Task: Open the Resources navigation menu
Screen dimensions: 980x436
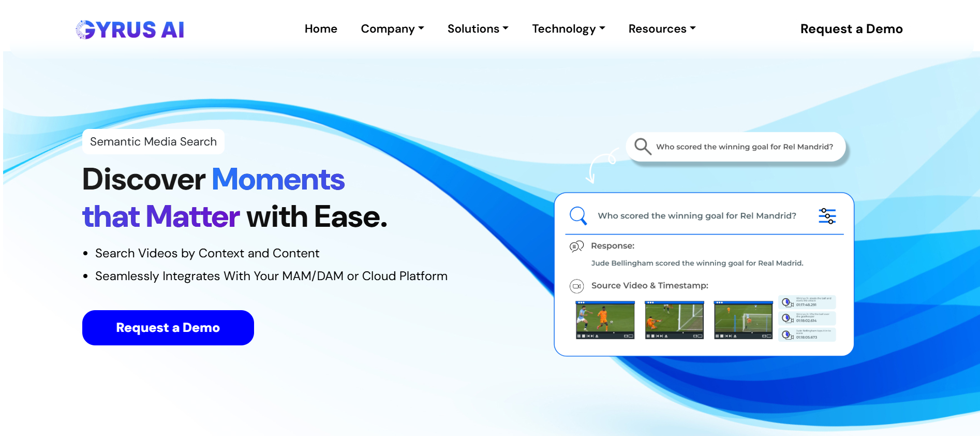Action: (x=662, y=29)
